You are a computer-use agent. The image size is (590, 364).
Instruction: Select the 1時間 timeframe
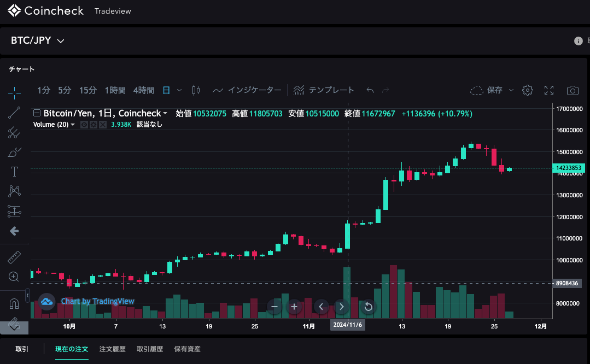tap(115, 90)
